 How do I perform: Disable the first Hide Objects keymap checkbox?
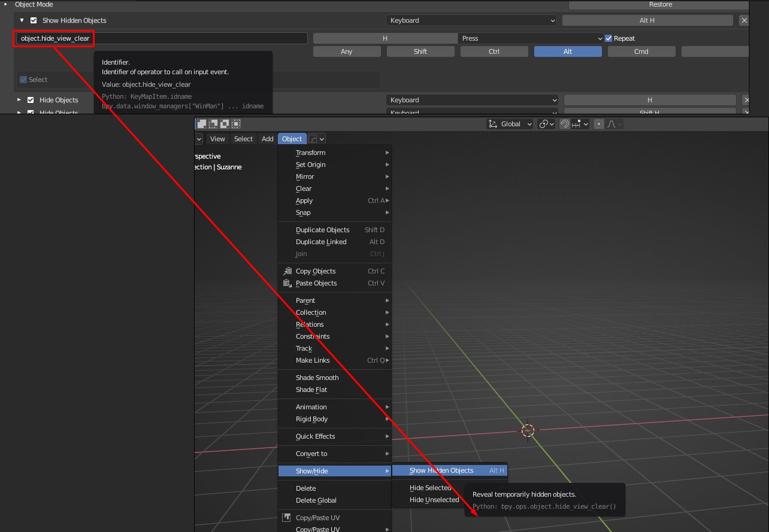31,100
